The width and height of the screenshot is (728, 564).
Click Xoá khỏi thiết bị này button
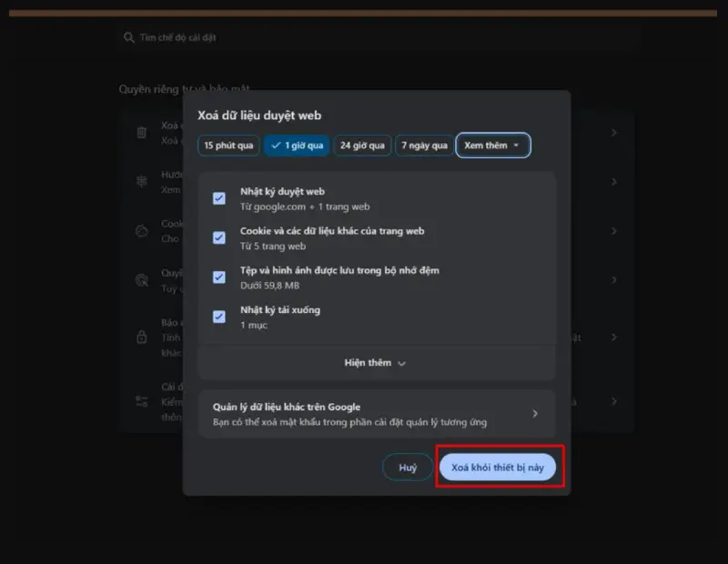click(x=498, y=468)
